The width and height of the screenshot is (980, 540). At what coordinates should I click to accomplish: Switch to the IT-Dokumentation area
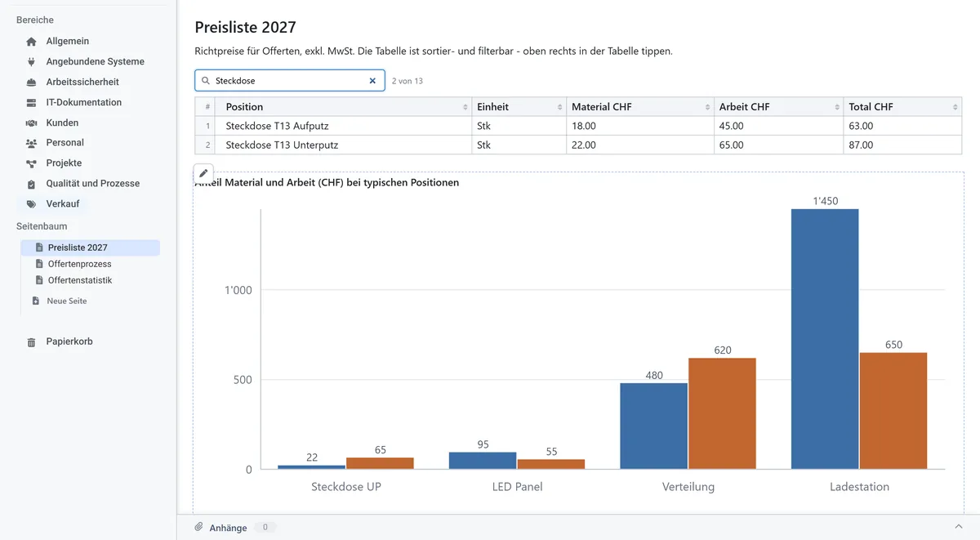84,103
